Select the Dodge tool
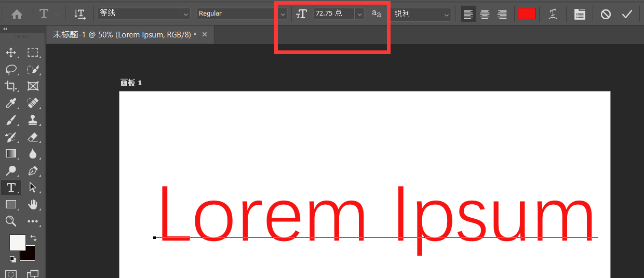Screen dimensions: 644x278 [x=11, y=170]
